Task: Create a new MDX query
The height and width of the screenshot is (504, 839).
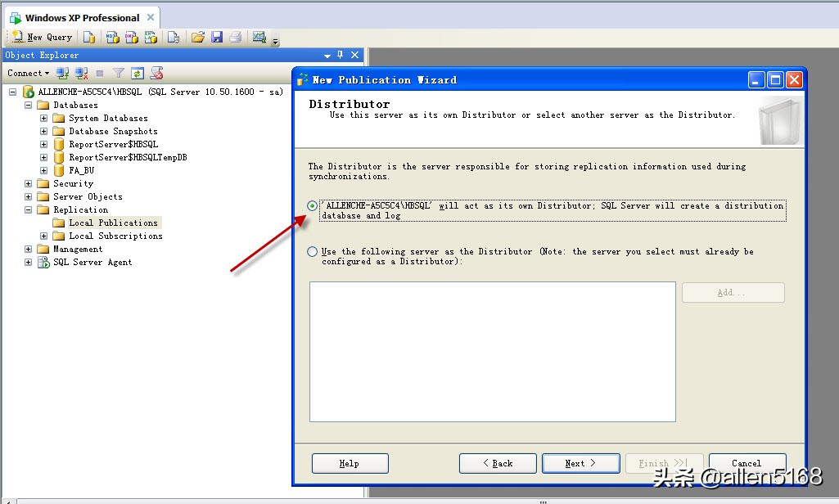Action: pos(113,36)
